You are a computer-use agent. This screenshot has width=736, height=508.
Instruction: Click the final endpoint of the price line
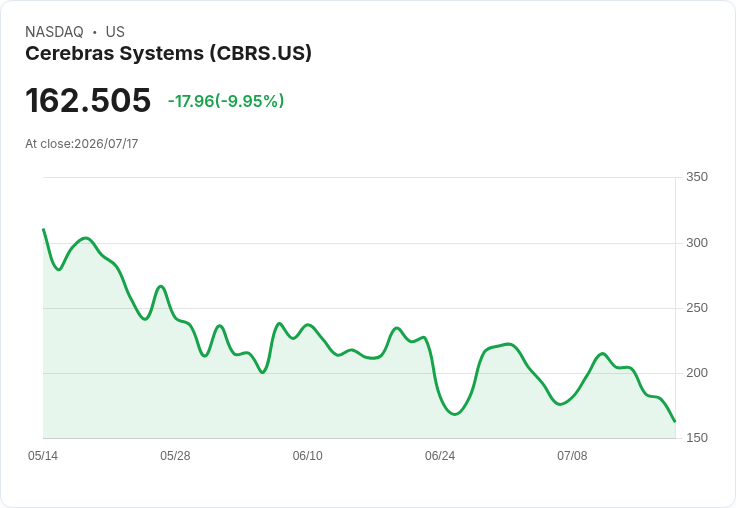click(675, 422)
